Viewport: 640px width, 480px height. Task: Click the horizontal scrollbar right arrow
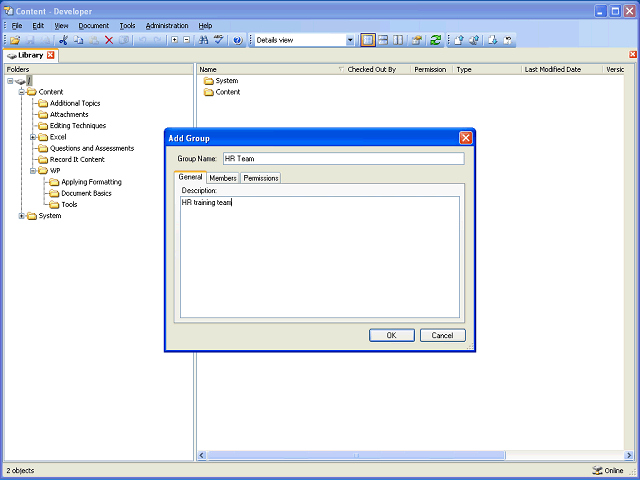coord(629,455)
